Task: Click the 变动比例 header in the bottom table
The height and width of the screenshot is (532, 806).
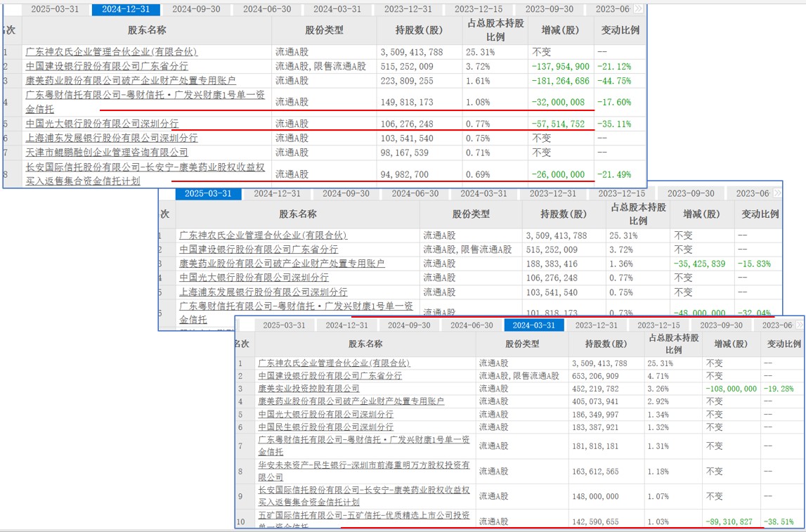Action: tap(784, 344)
